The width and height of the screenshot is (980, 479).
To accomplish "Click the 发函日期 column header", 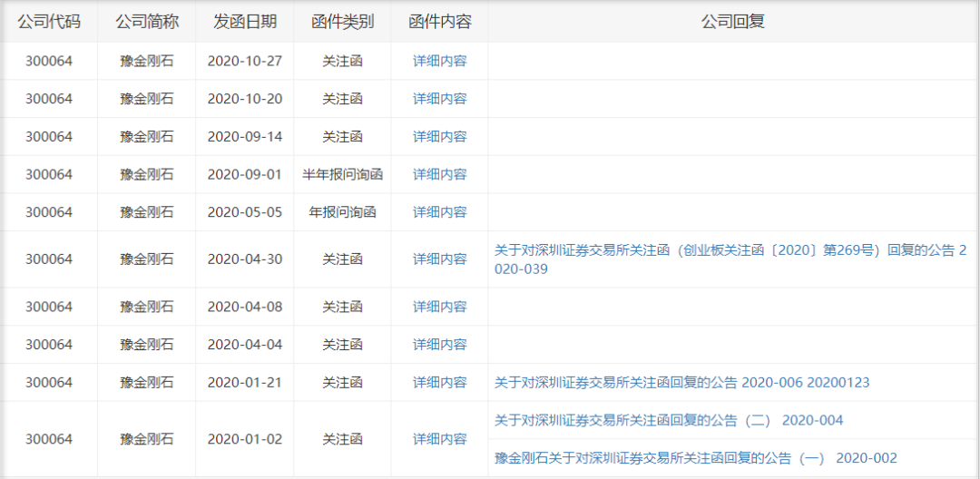I will 244,22.
